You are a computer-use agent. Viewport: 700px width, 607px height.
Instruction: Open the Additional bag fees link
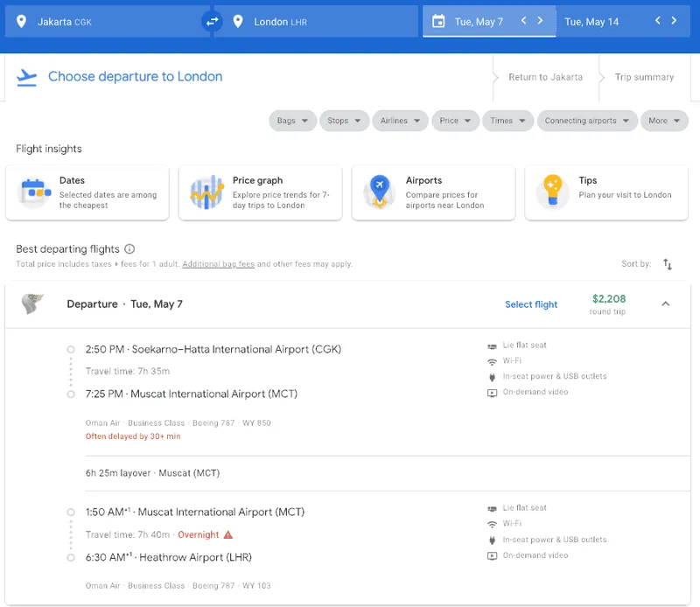(218, 264)
